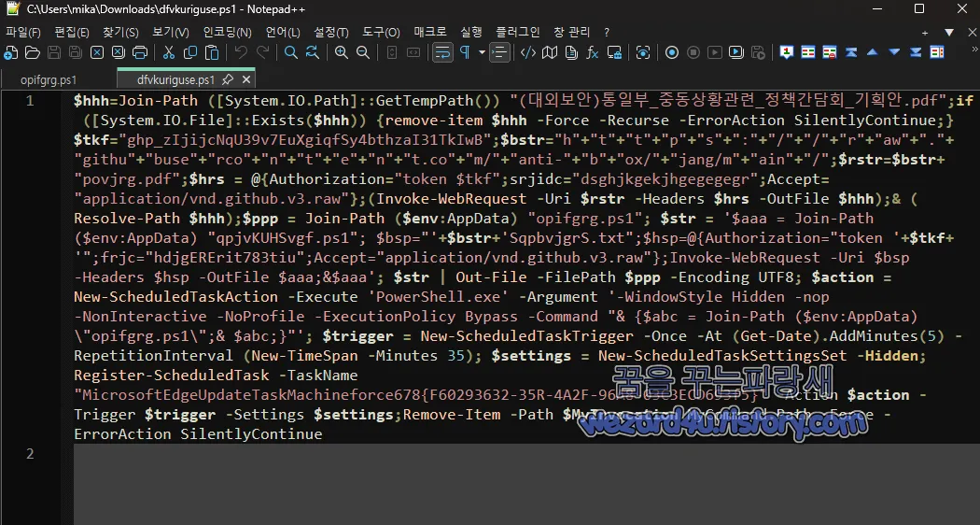Viewport: 980px width, 525px height.
Task: Create a new file with the New icon
Action: (10, 52)
